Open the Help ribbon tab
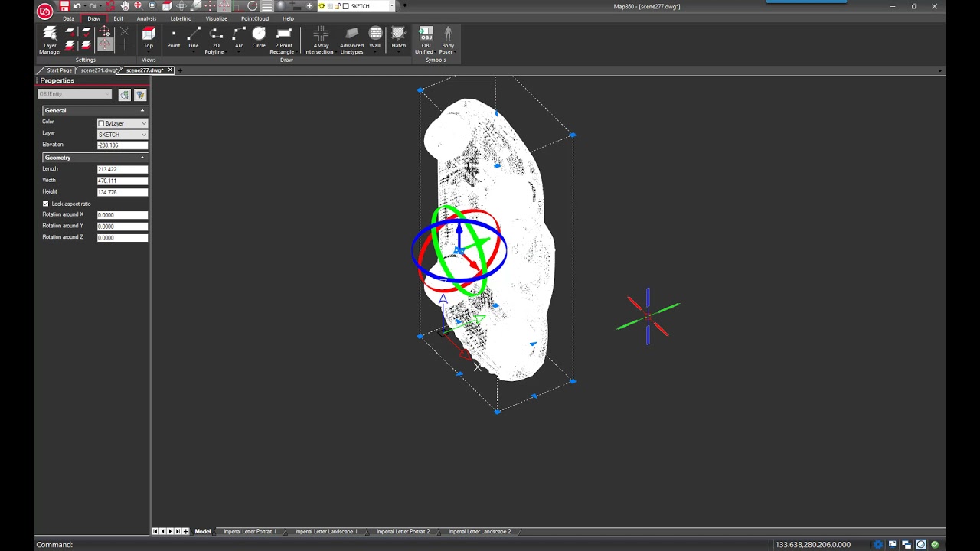The image size is (980, 551). pyautogui.click(x=288, y=18)
